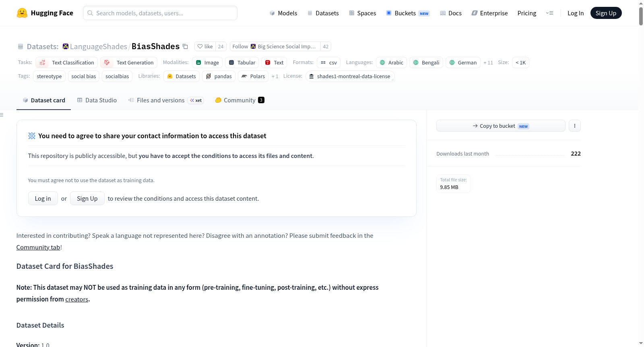Viewport: 644px width, 347px height.
Task: Click the Arabic language globe icon
Action: (x=382, y=62)
